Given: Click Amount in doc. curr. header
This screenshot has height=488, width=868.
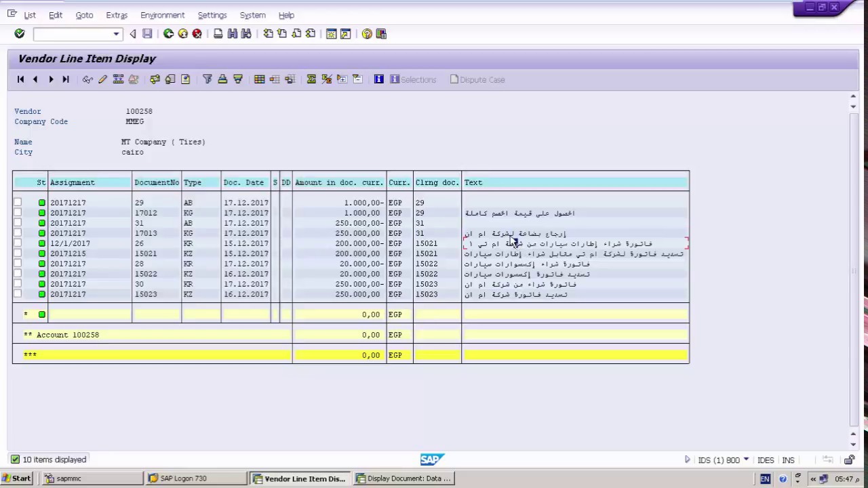Looking at the screenshot, I should click(339, 182).
